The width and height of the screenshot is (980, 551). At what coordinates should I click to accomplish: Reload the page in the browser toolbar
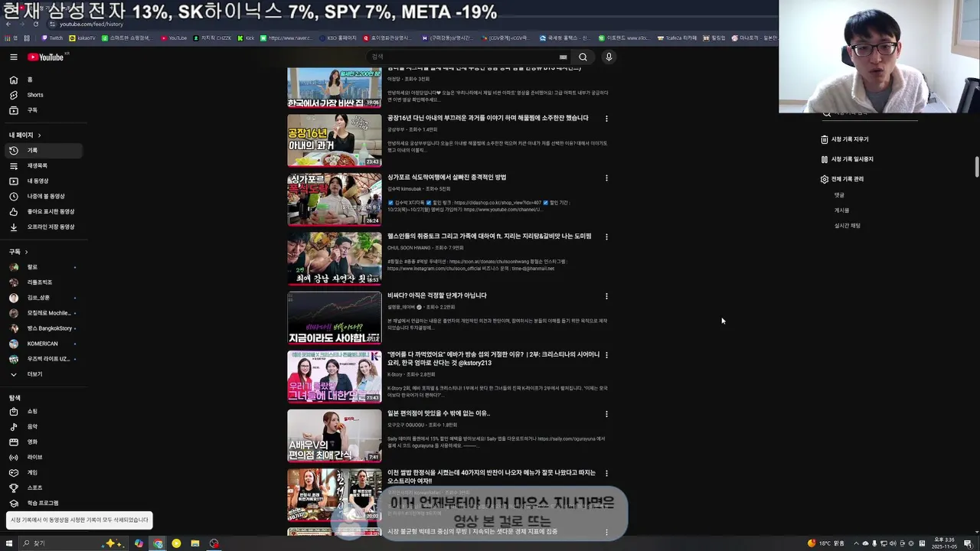tap(35, 24)
